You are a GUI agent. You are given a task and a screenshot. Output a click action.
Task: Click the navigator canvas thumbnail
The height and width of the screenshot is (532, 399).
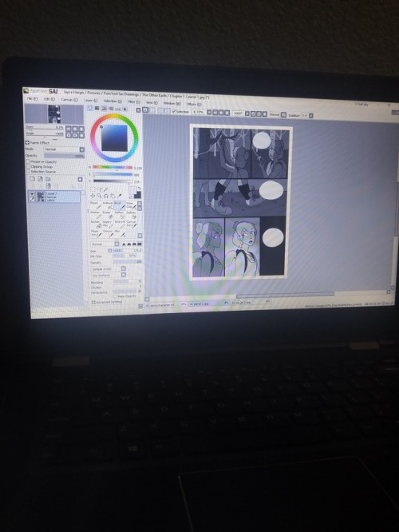pos(54,114)
